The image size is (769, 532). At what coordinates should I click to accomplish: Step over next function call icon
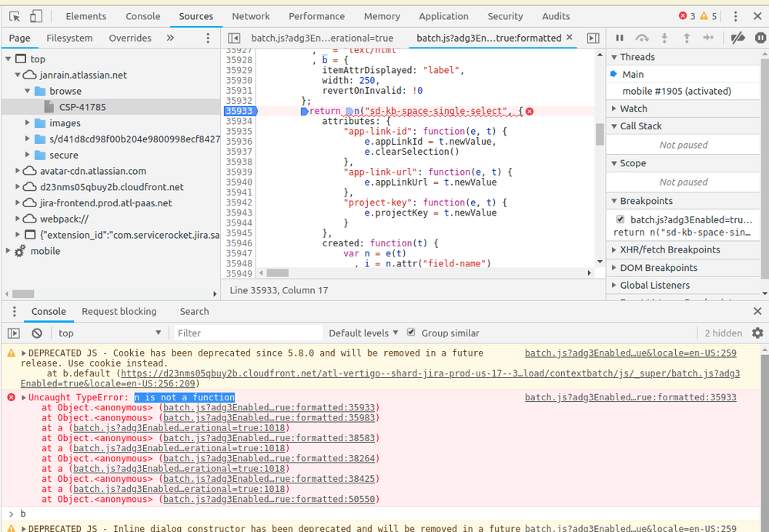[x=641, y=38]
